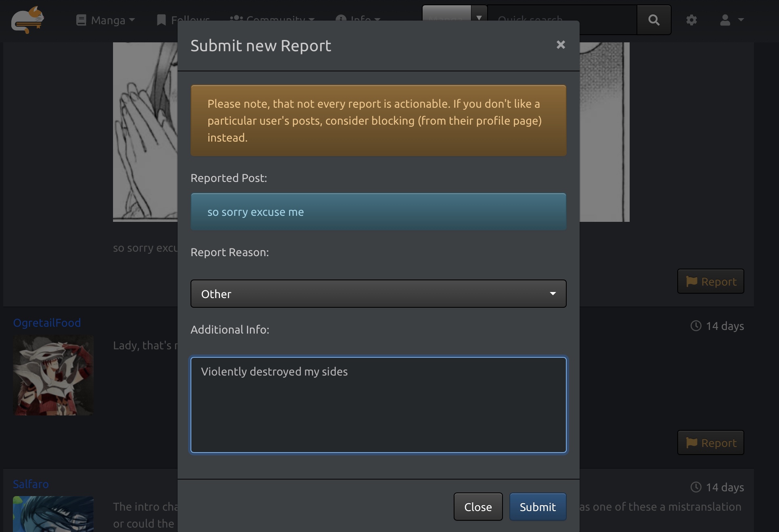
Task: Open the settings gear icon
Action: 691,20
